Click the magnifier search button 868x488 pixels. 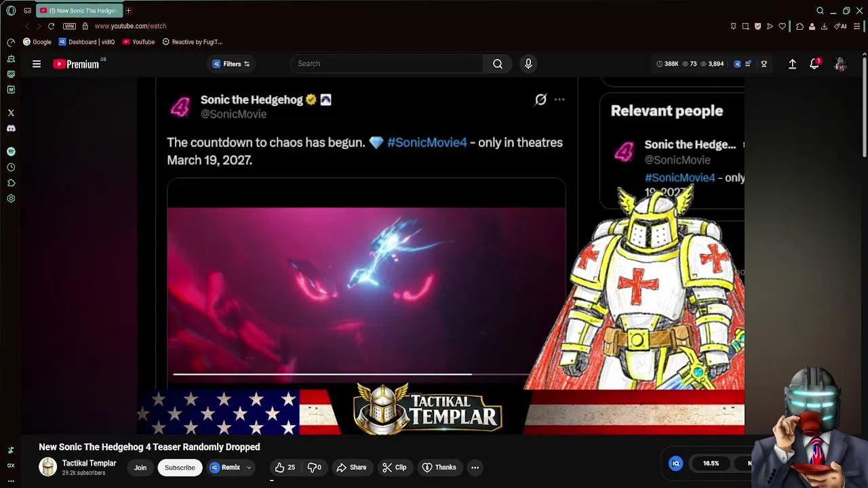(x=498, y=64)
